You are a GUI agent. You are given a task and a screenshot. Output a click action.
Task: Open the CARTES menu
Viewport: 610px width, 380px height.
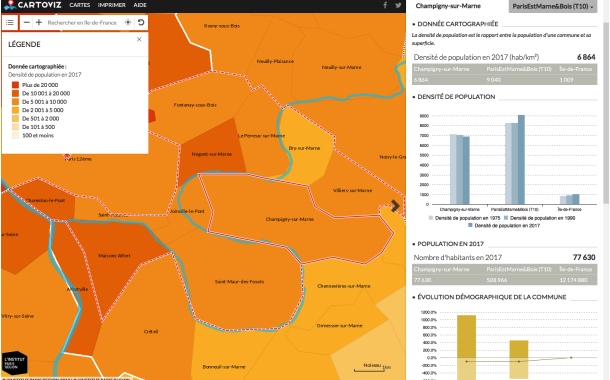pyautogui.click(x=79, y=5)
